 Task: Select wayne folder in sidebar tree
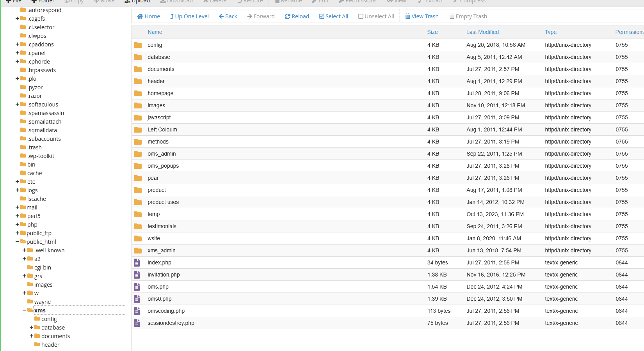tap(42, 302)
